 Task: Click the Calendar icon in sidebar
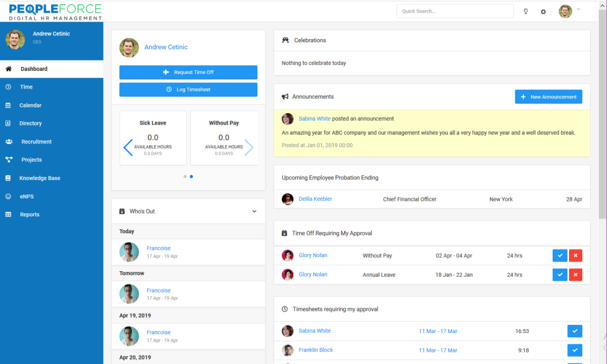point(8,105)
